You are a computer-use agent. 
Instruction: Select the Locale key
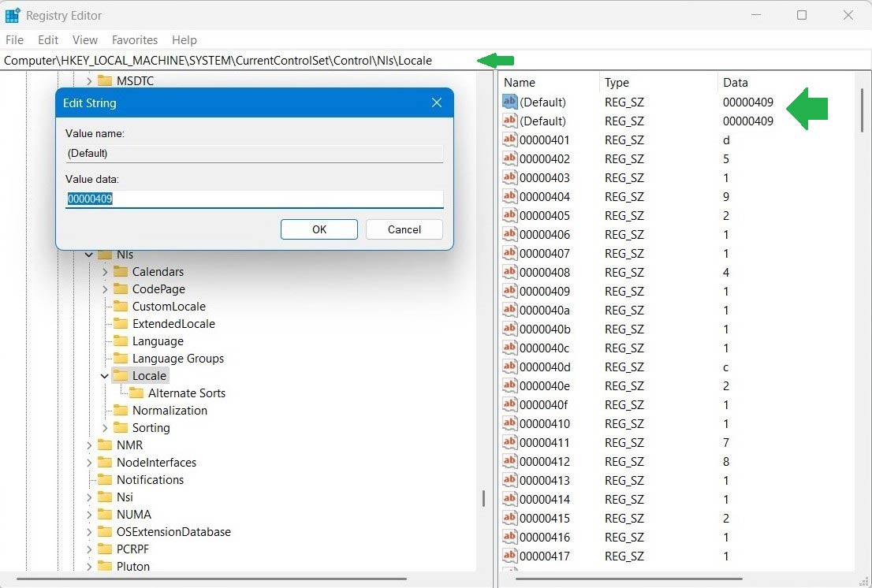(x=149, y=376)
